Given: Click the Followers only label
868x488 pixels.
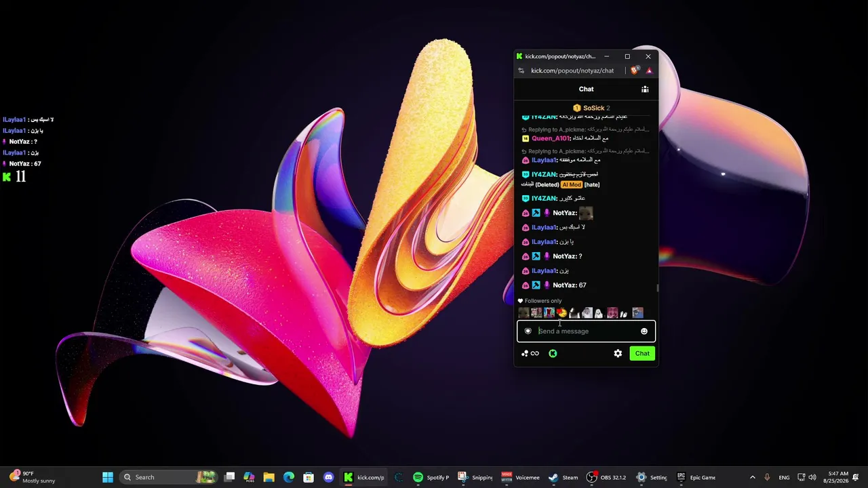Looking at the screenshot, I should [543, 301].
